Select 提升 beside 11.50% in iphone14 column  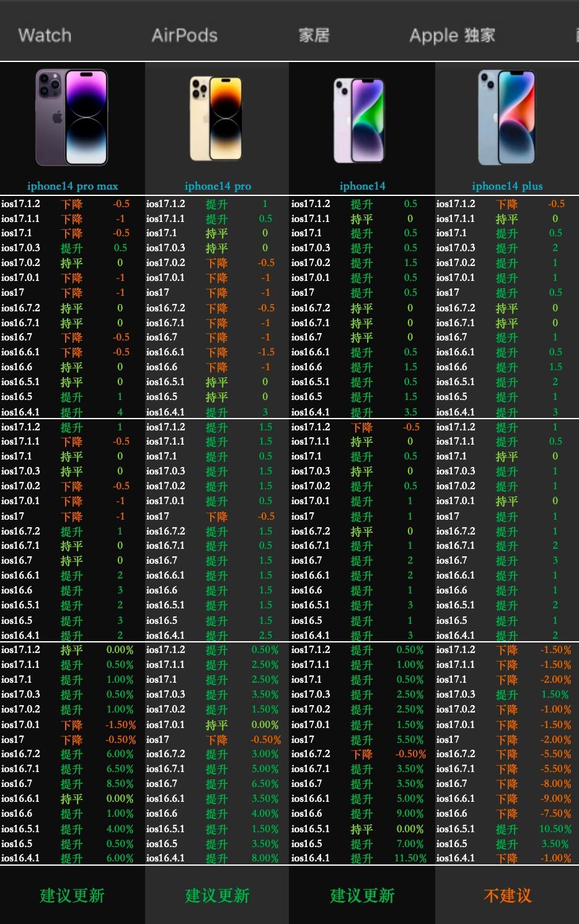coord(361,859)
